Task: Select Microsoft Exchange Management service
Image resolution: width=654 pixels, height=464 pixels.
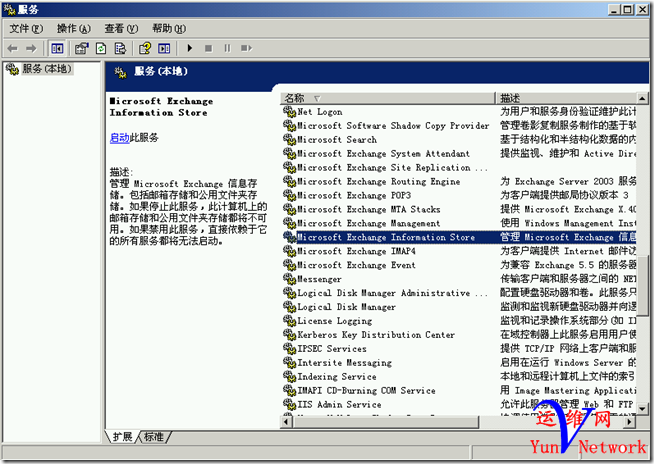Action: (x=459, y=223)
